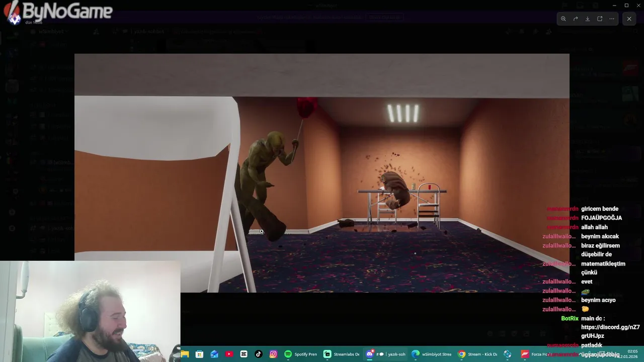Open YouTube from the taskbar
The width and height of the screenshot is (644, 362).
point(229,354)
